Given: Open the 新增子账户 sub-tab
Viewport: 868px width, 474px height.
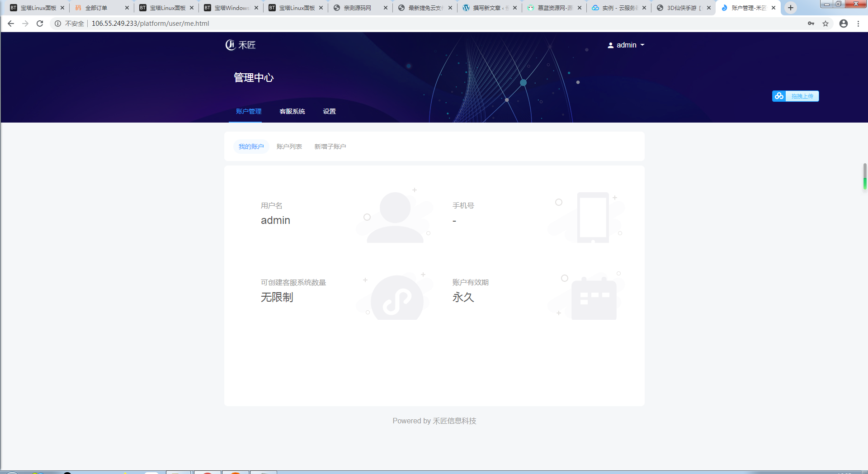Looking at the screenshot, I should click(330, 147).
